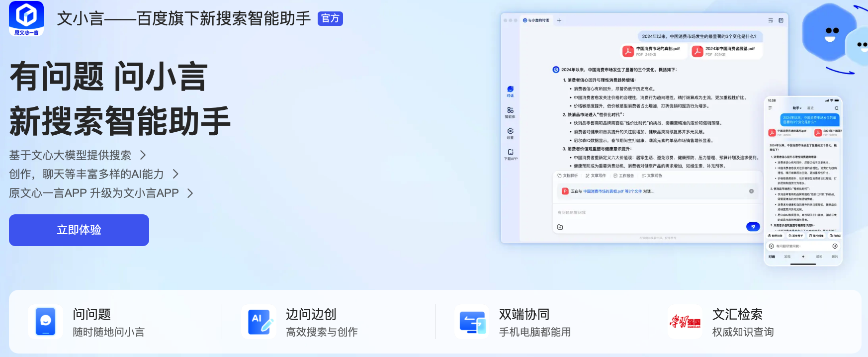
Task: Click the search icon in the phone mockup
Action: (x=837, y=108)
